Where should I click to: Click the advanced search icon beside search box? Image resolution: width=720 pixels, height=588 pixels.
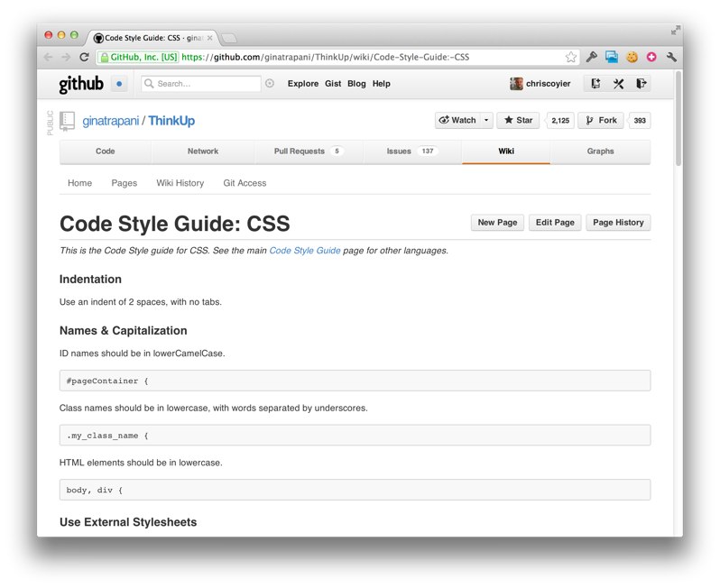[270, 83]
